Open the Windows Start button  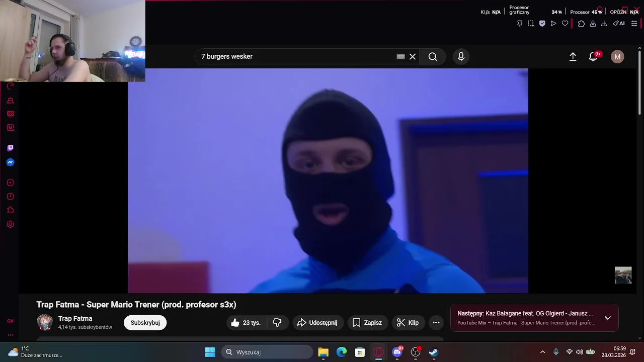pyautogui.click(x=210, y=352)
